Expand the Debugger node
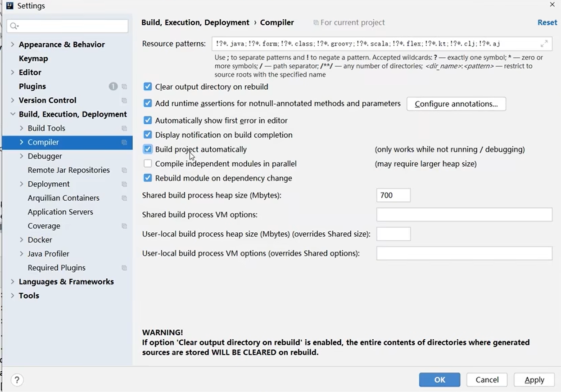 click(x=21, y=156)
